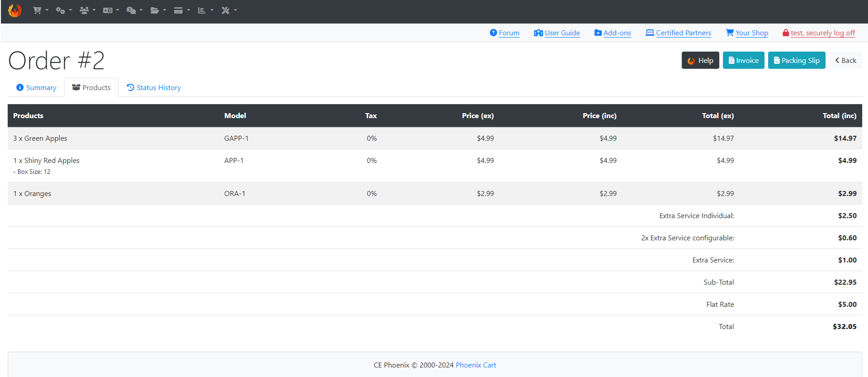The image size is (868, 377).
Task: Click the "Extra Service:" label
Action: coord(713,260)
